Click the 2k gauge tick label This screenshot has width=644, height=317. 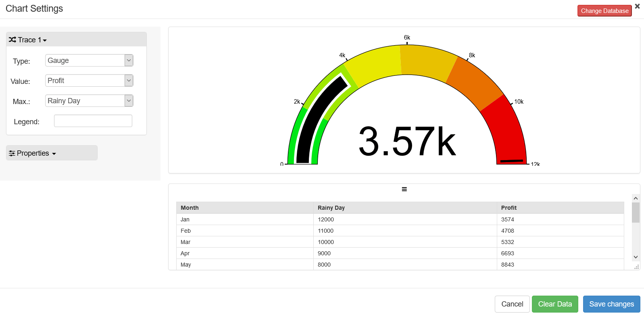(x=297, y=102)
